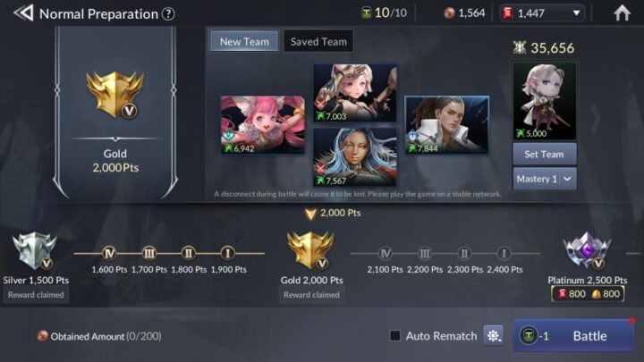
Task: Tap the Silver rank shield icon
Action: click(x=35, y=251)
